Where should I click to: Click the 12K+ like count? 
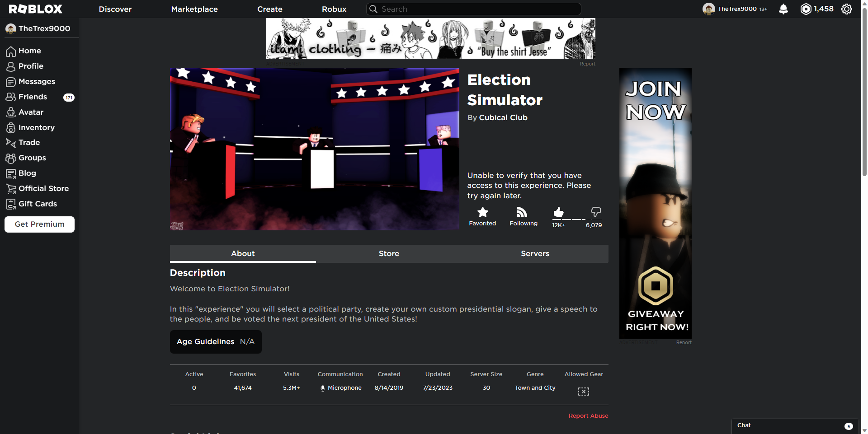(x=558, y=225)
